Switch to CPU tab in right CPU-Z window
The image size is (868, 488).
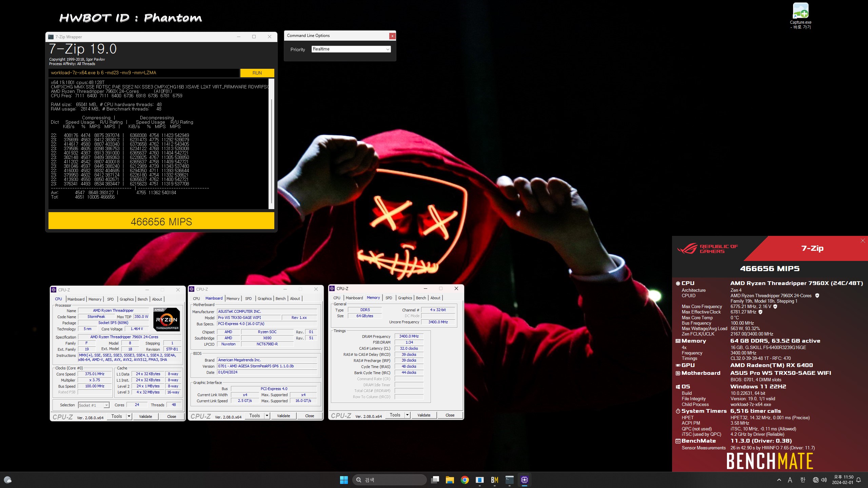pos(337,298)
